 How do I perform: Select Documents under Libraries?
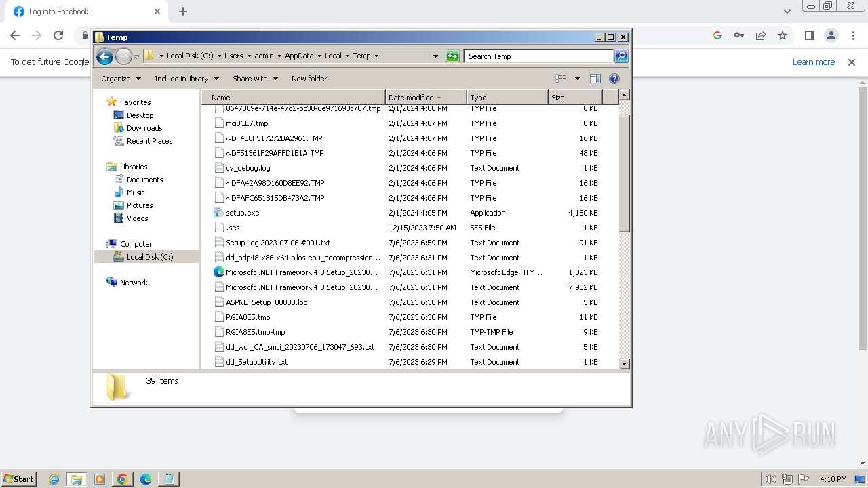(144, 180)
